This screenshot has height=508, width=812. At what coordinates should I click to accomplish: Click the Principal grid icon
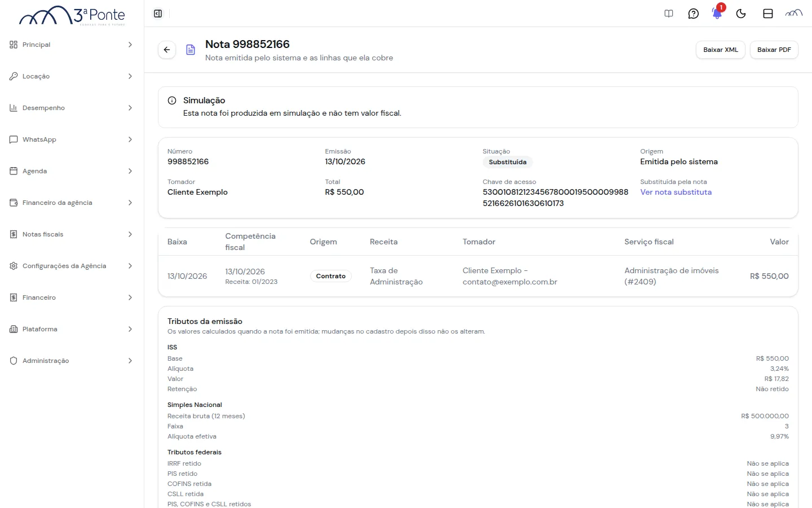click(14, 45)
